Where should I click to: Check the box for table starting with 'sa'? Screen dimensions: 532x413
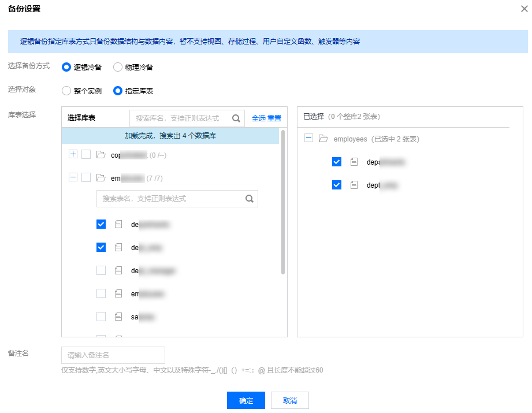pos(101,317)
